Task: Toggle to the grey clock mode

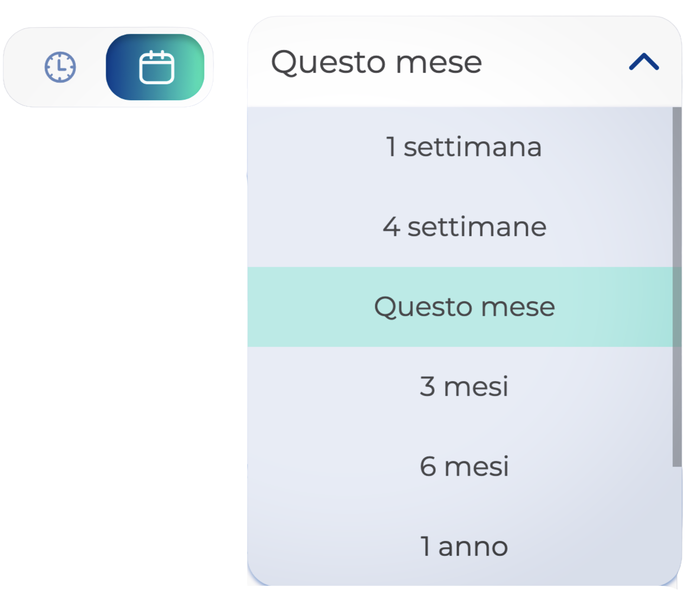Action: coord(60,67)
